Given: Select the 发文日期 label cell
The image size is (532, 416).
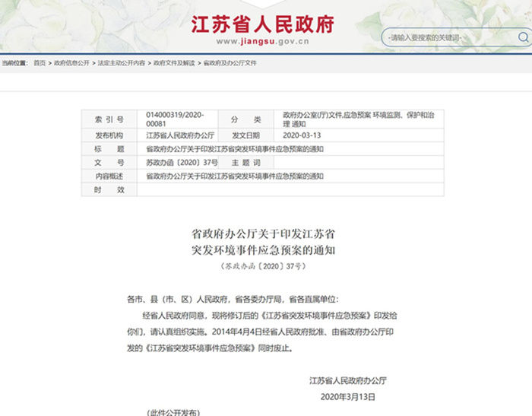Looking at the screenshot, I should point(245,135).
